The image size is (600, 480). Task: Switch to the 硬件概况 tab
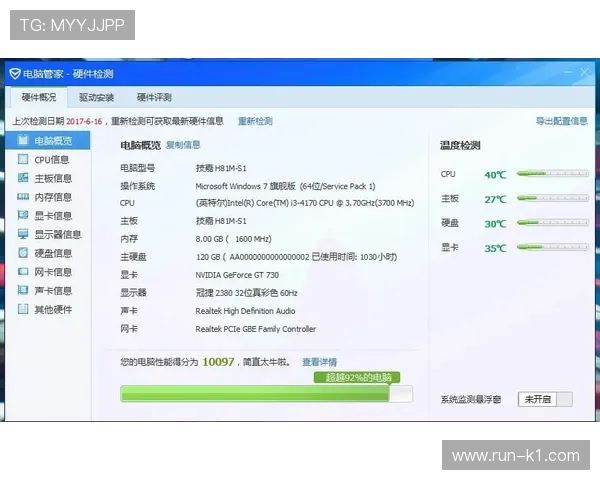tap(39, 97)
